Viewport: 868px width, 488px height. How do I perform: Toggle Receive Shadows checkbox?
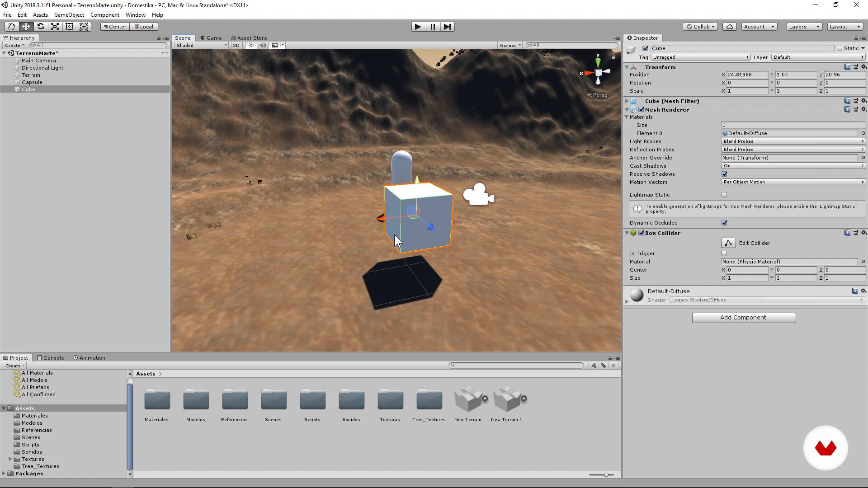coord(724,174)
